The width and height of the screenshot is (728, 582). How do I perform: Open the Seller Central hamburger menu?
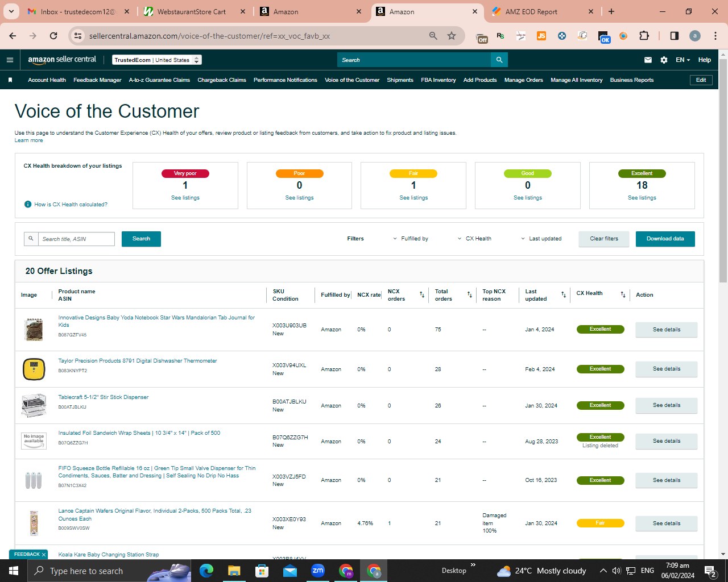[10, 60]
